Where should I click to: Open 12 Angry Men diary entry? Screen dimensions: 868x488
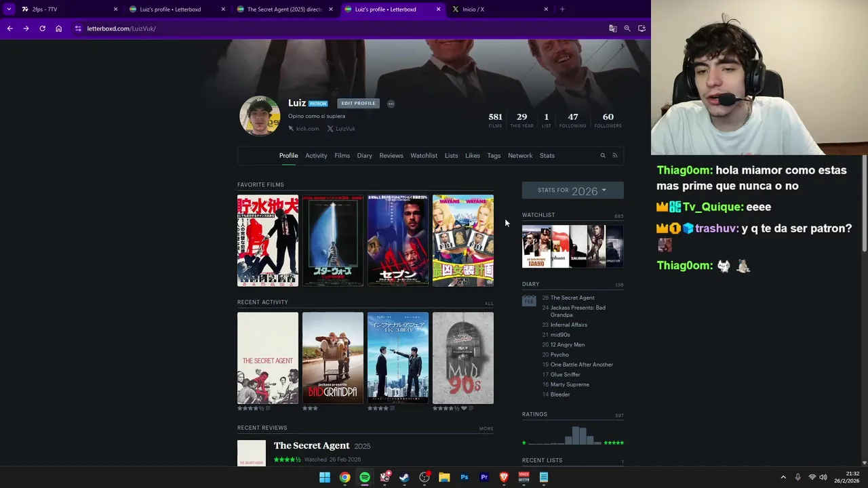(x=568, y=344)
